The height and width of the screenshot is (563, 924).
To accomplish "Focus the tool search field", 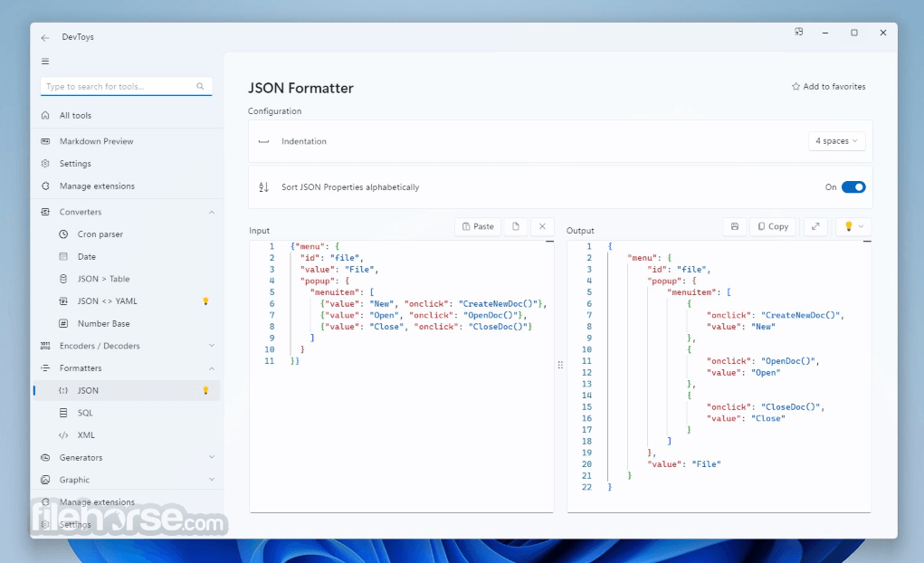I will 126,86.
